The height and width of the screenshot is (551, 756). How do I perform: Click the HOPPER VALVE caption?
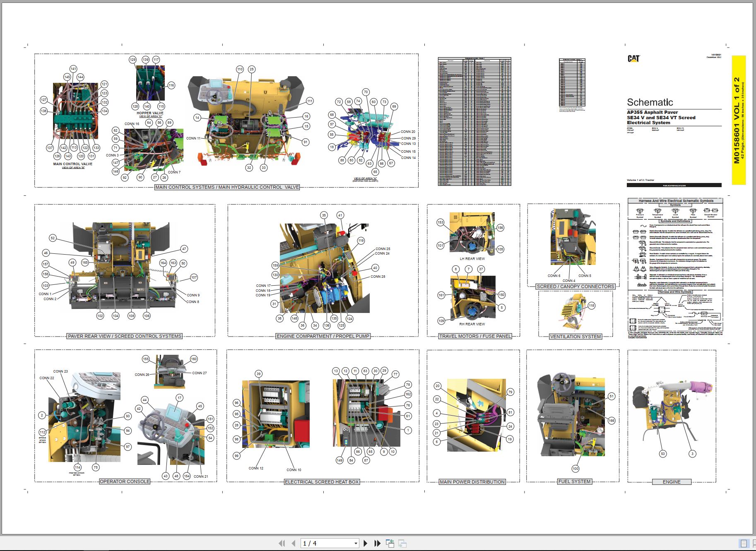[x=150, y=113]
